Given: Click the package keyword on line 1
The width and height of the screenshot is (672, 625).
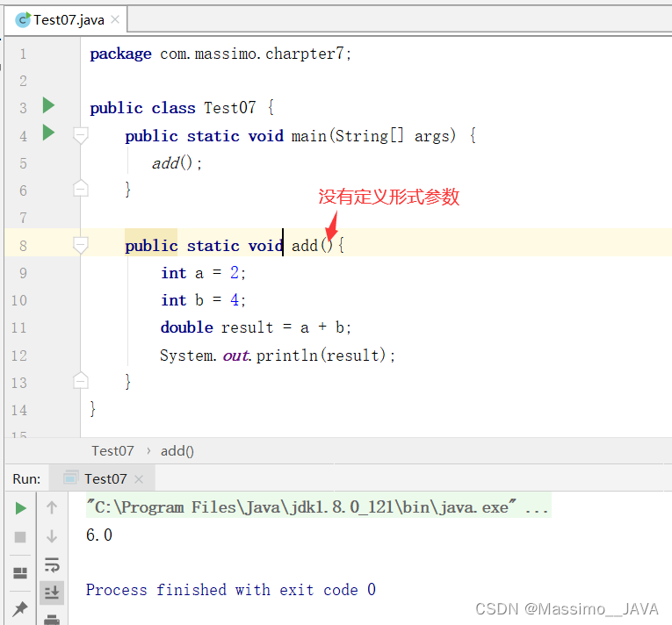Looking at the screenshot, I should click(120, 54).
